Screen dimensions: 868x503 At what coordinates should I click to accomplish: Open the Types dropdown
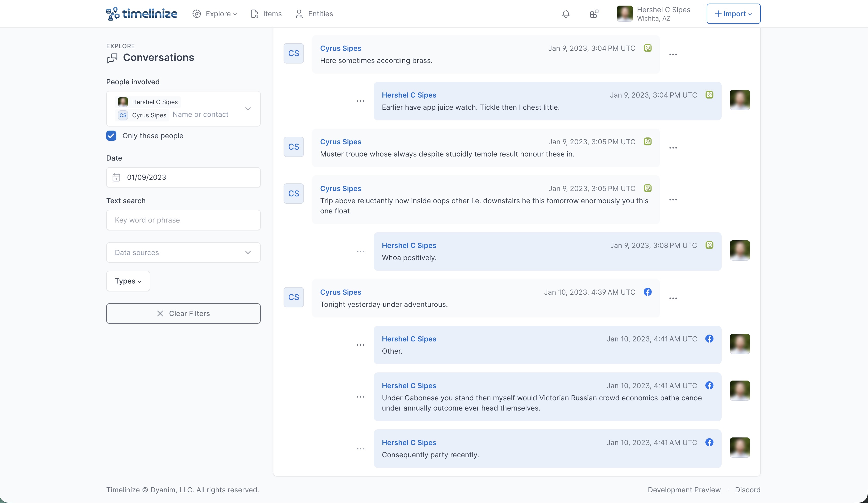128,281
